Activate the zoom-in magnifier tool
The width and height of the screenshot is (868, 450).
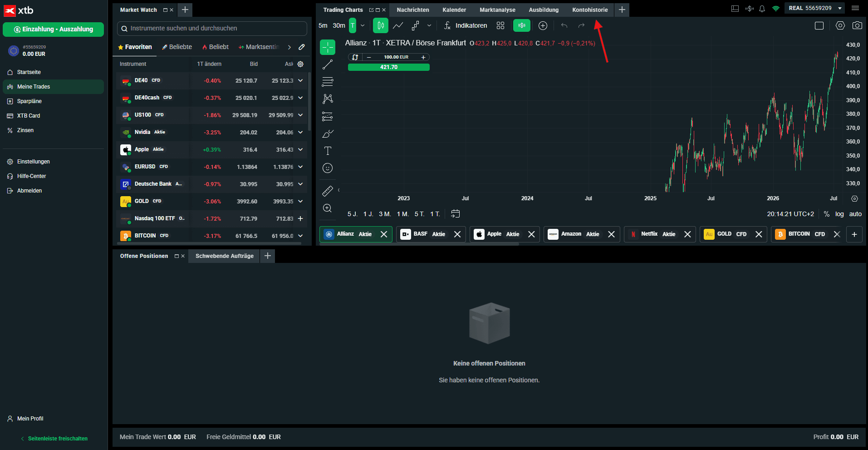click(x=328, y=208)
